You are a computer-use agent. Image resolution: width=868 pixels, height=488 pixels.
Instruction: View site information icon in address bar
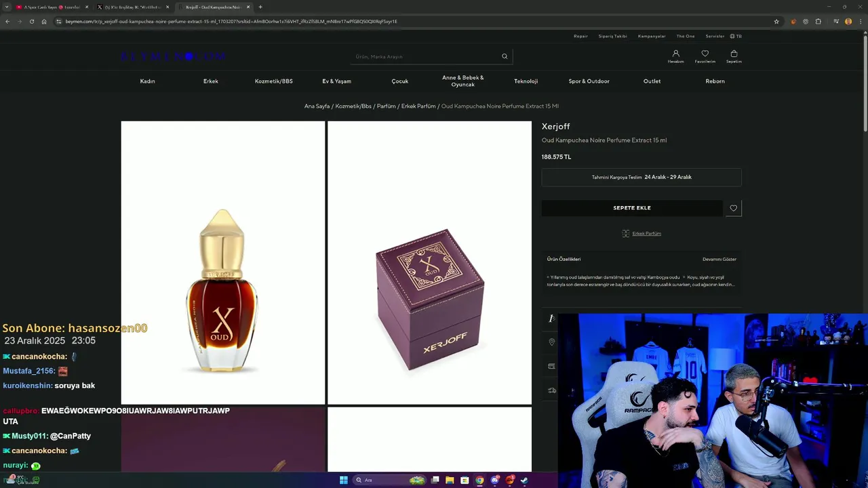click(x=59, y=21)
